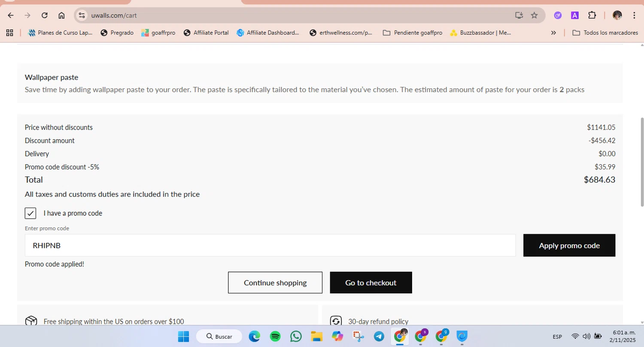Click 'Price without discounts' value $1141.05
This screenshot has width=644, height=347.
pyautogui.click(x=601, y=127)
